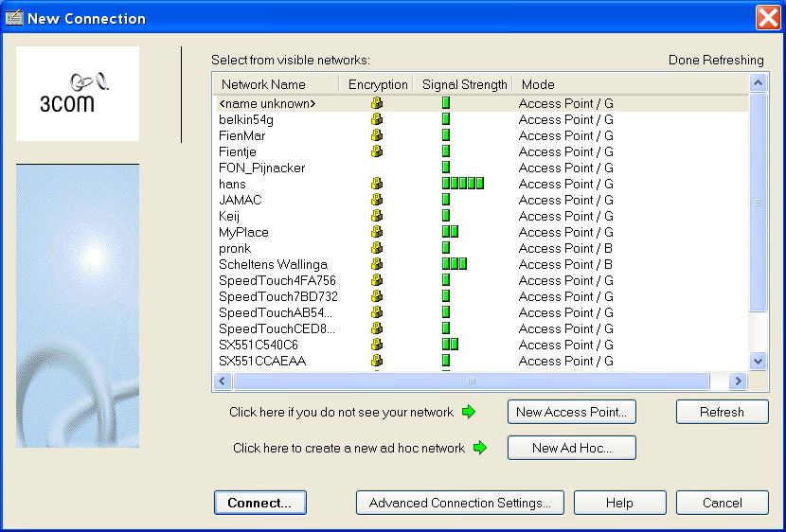Click the lock icon for JAMAC
786x532 pixels.
click(377, 200)
